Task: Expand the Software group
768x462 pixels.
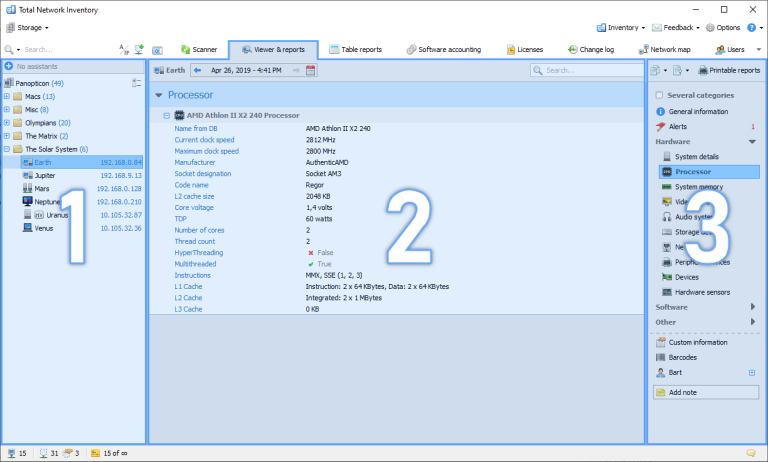Action: pyautogui.click(x=752, y=307)
